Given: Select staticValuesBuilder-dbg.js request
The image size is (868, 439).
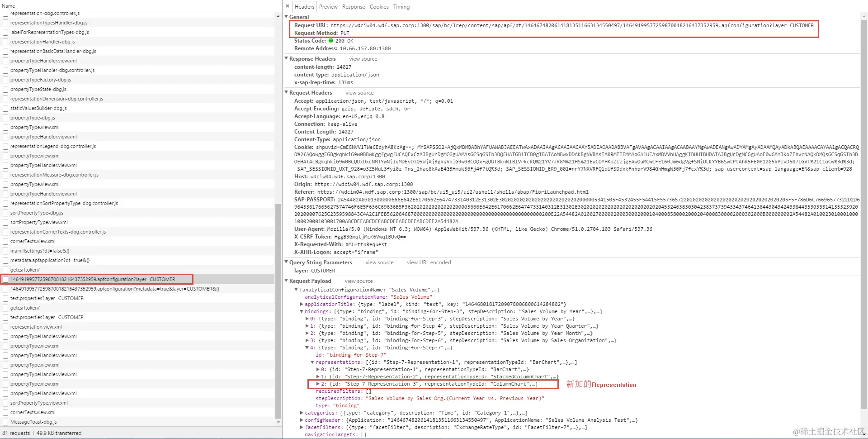Looking at the screenshot, I should [x=137, y=108].
